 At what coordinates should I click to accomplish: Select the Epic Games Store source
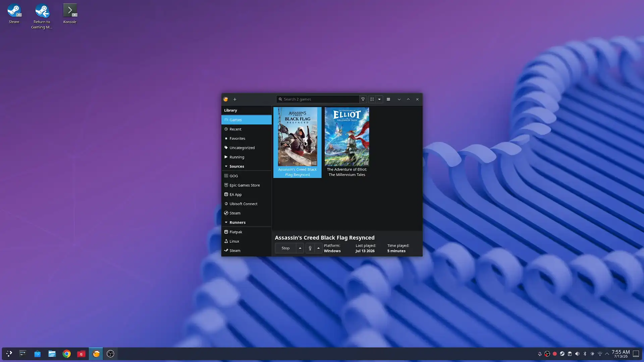click(247, 185)
